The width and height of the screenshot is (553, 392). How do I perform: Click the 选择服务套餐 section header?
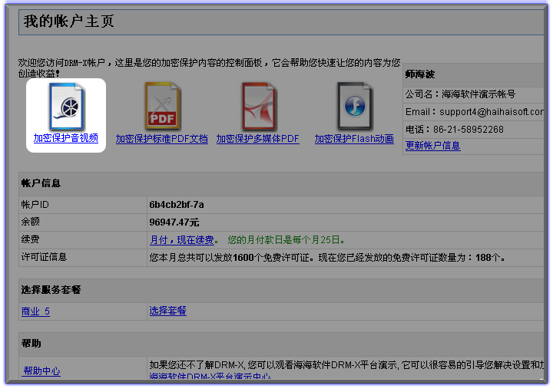point(51,290)
